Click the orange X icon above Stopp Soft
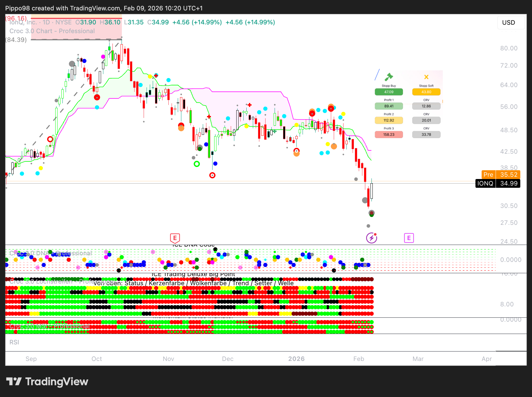Image resolution: width=532 pixels, height=397 pixels. (426, 77)
